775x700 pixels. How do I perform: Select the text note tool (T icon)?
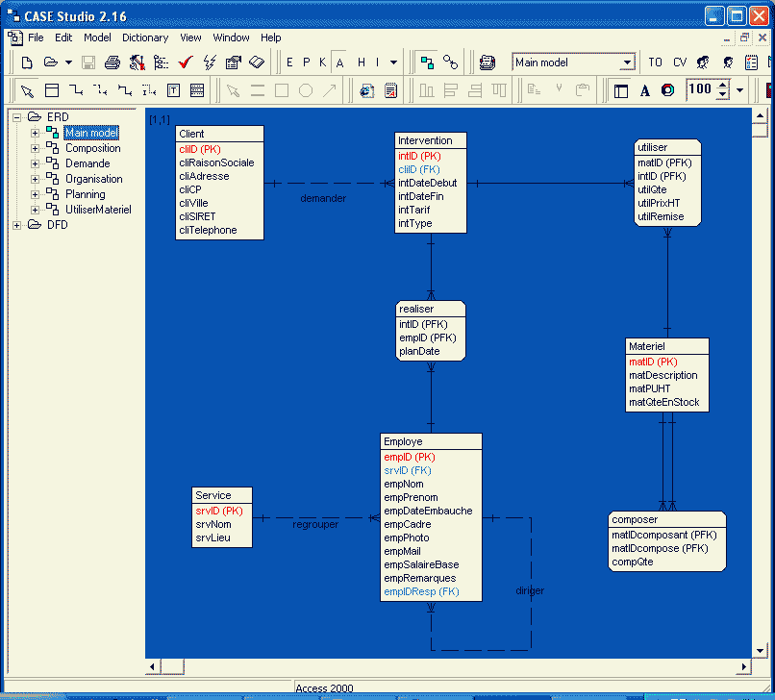[173, 90]
